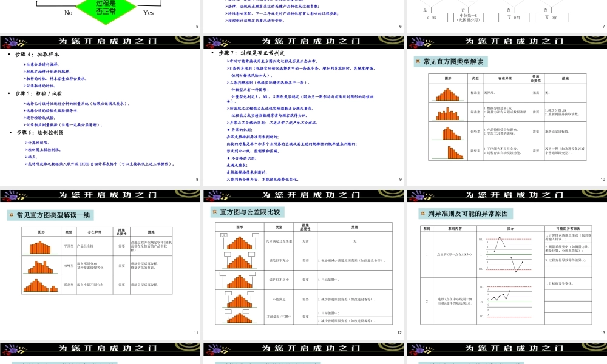The image size is (607, 364).
Task: Click the red bullet icon before 直方图与公差限比较
Action: (214, 213)
